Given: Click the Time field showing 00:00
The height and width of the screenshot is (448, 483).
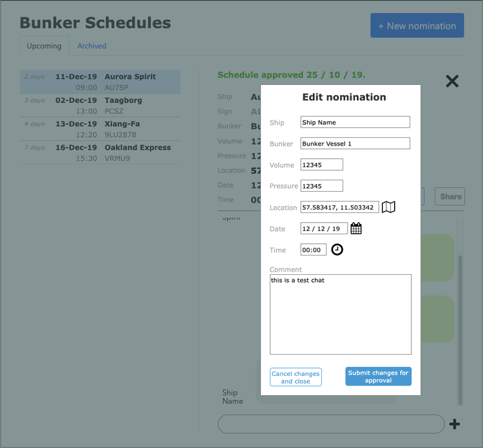Looking at the screenshot, I should [313, 250].
